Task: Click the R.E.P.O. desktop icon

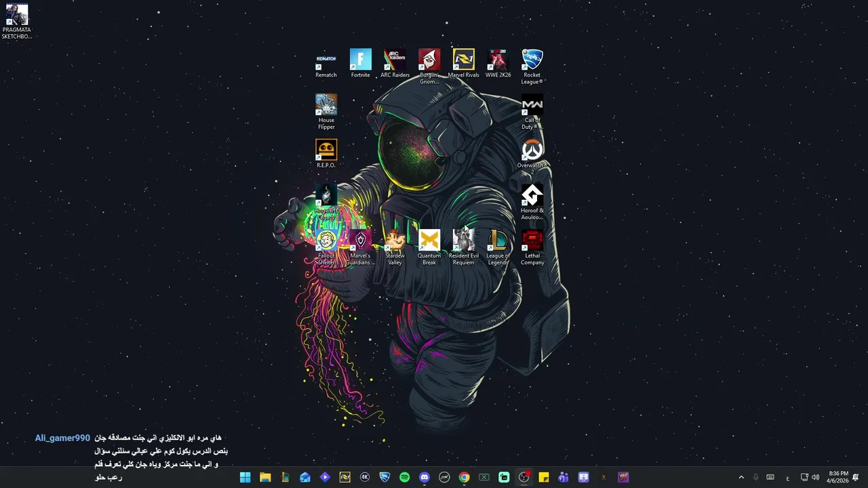Action: point(326,154)
